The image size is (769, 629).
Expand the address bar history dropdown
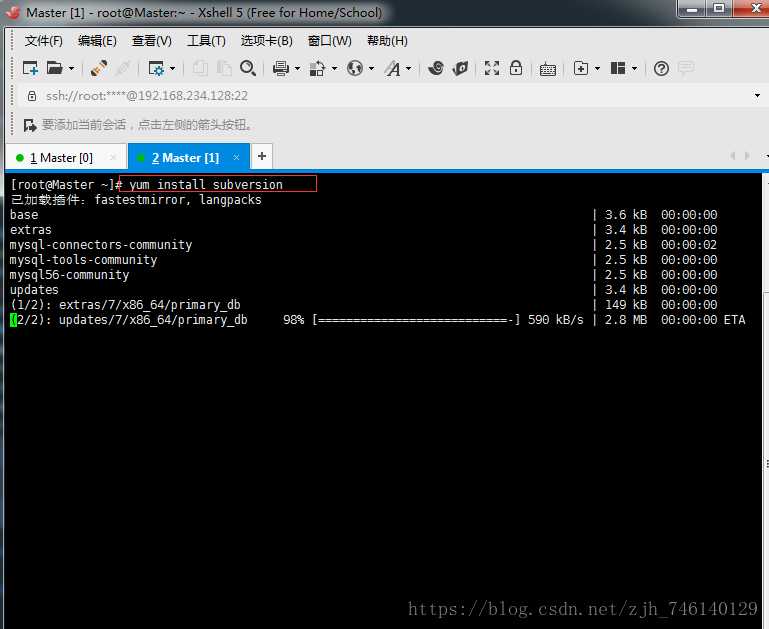pos(757,96)
